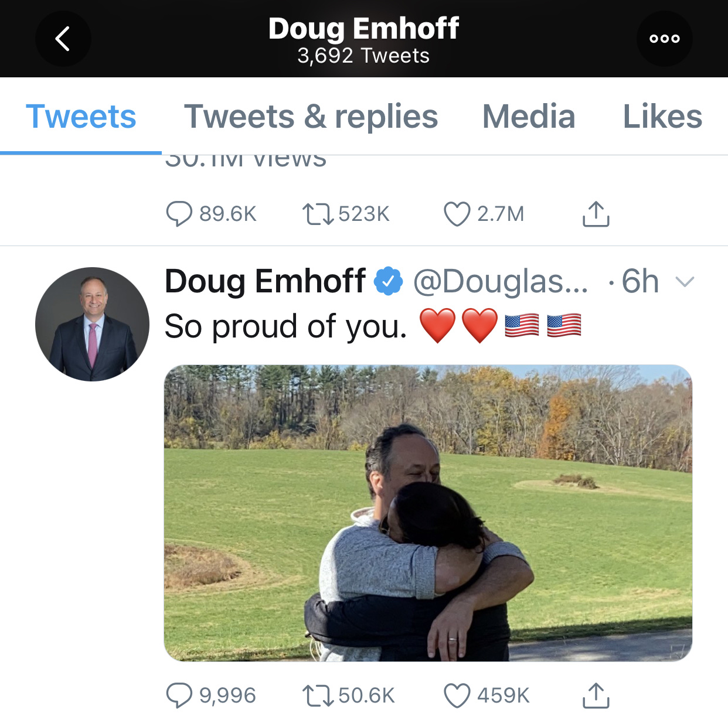Switch to the Media tab
This screenshot has width=728, height=716.
(x=528, y=116)
